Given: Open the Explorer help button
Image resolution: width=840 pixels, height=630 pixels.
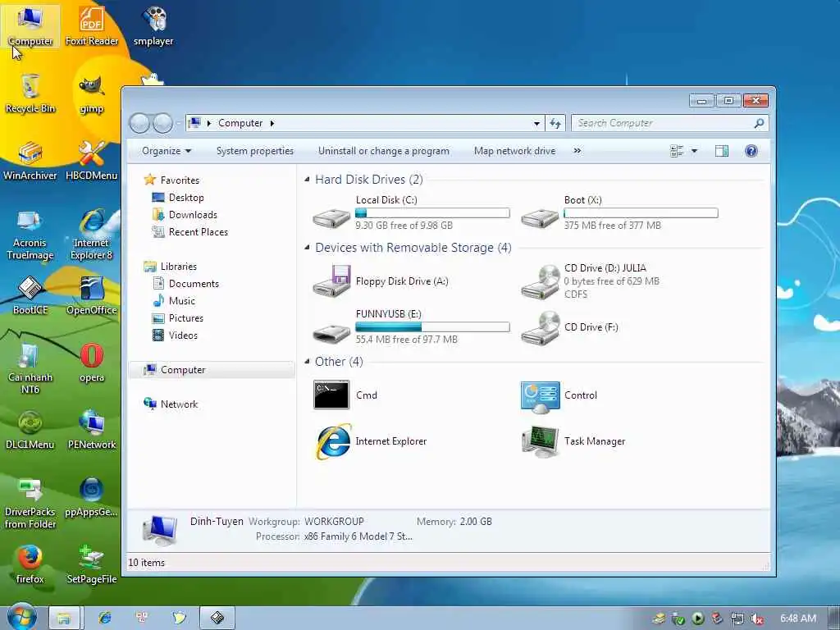Looking at the screenshot, I should [x=751, y=151].
